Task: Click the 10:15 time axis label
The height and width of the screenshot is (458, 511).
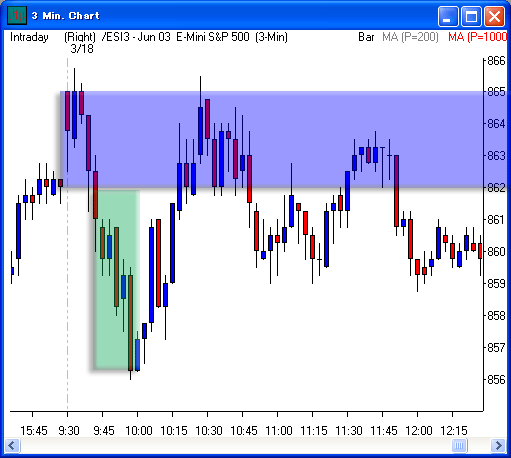Action: (x=174, y=431)
